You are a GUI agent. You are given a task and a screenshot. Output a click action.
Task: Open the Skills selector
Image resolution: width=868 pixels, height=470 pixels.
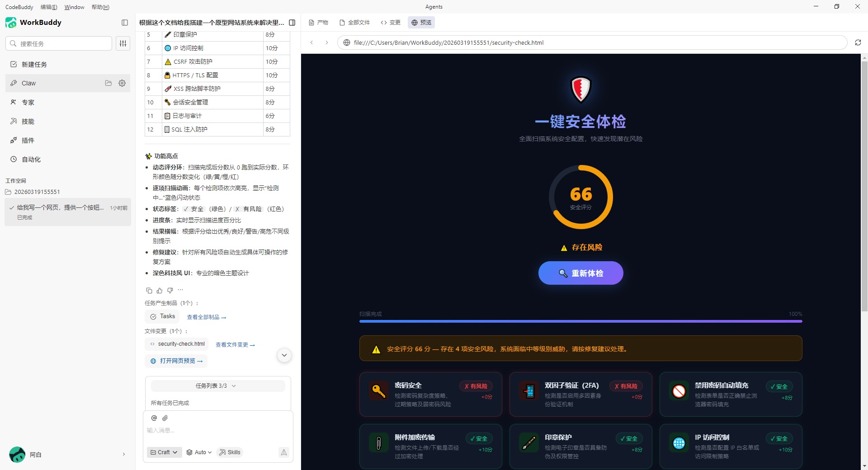pos(230,452)
